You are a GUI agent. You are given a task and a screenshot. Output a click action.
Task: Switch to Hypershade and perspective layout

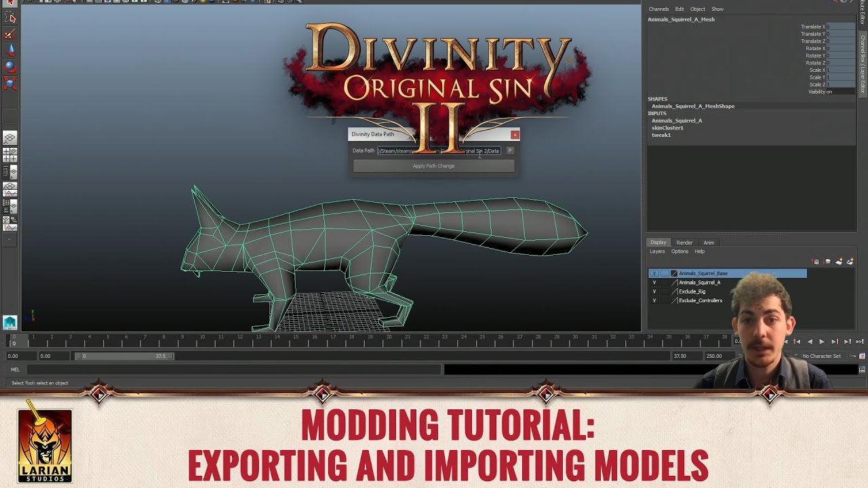tap(10, 206)
